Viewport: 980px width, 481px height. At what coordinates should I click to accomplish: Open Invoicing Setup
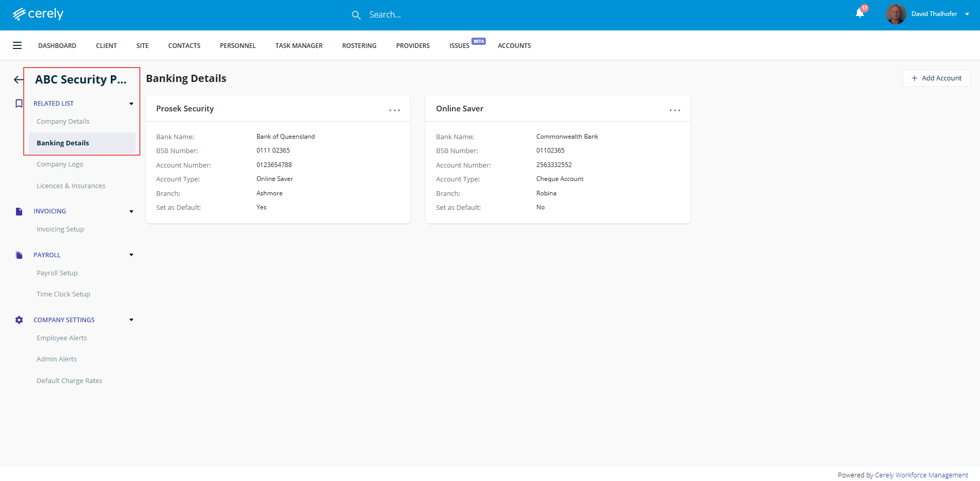[x=60, y=229]
